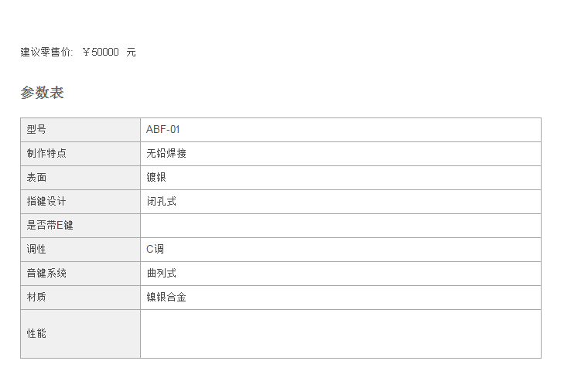Click the empty value cell beside 是否带E键

coord(341,226)
